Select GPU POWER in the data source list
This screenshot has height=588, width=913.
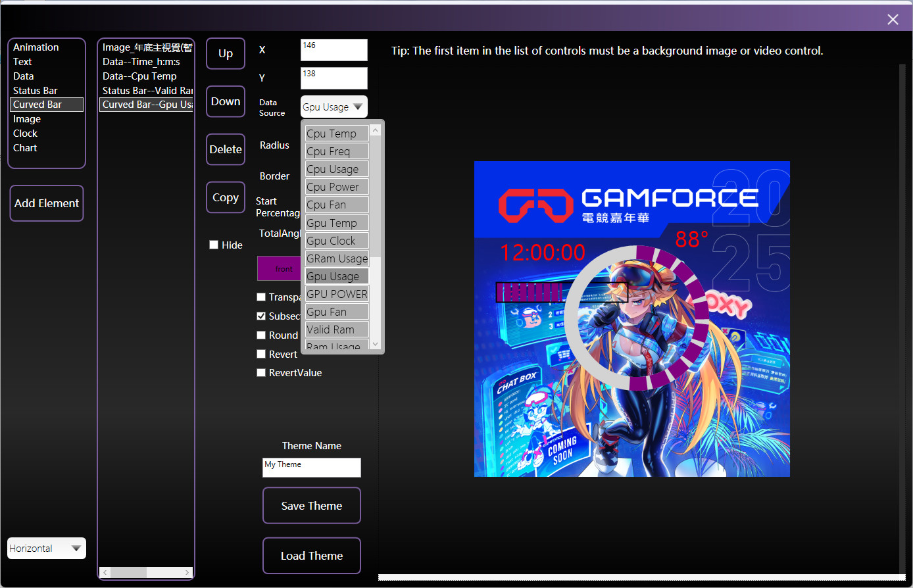pos(336,294)
